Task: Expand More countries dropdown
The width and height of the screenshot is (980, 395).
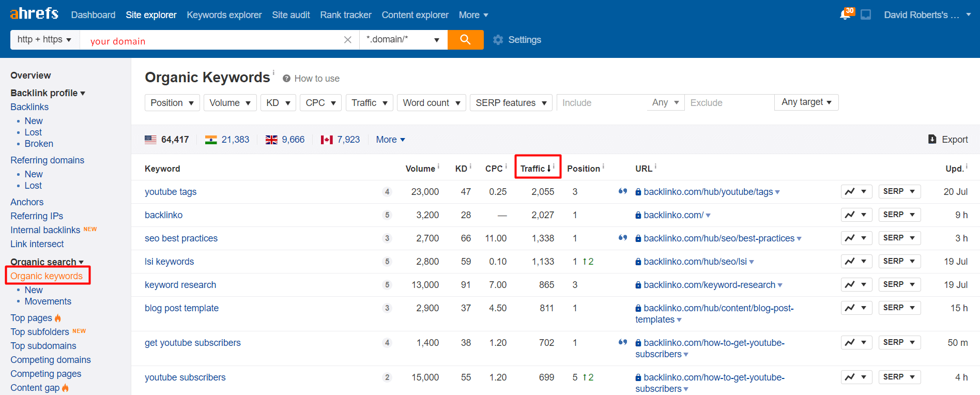Action: coord(391,140)
